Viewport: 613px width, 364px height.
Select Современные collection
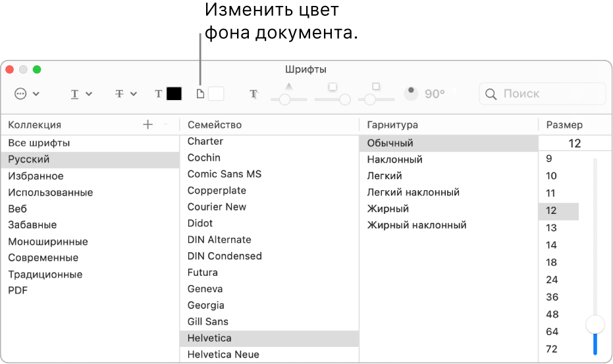click(90, 258)
